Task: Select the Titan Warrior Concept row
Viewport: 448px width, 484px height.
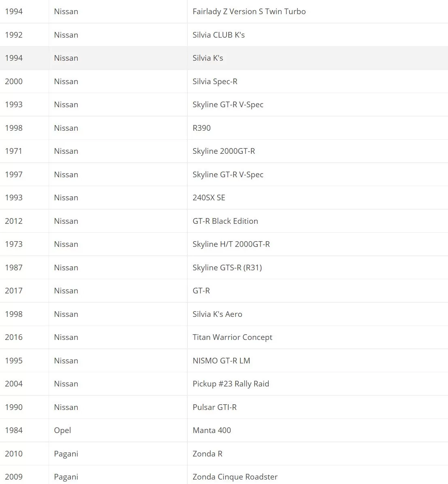Action: 224,338
